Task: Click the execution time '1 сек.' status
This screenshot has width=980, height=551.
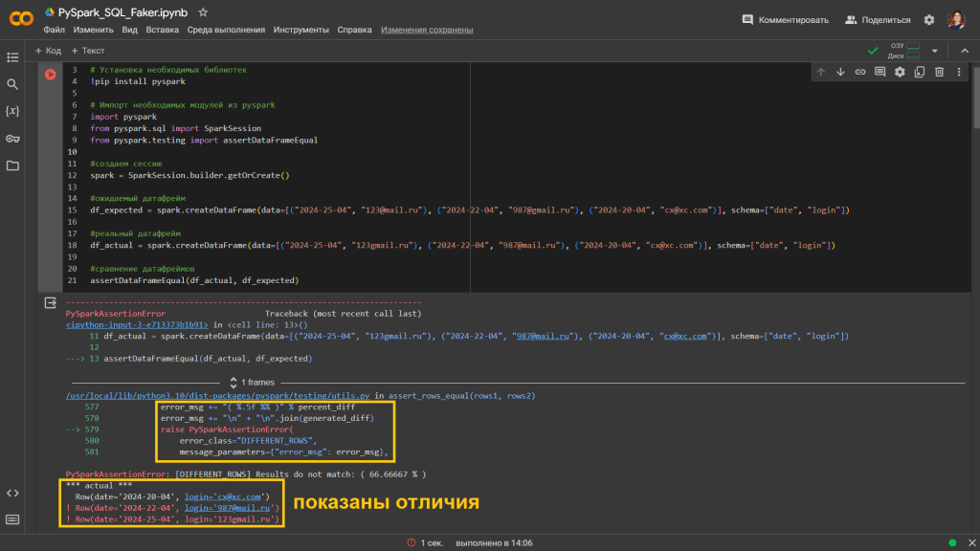Action: (432, 543)
